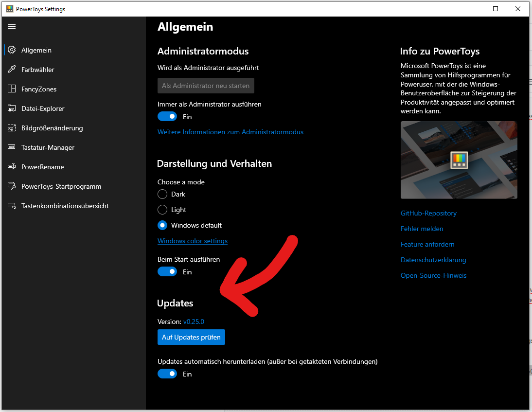This screenshot has width=532, height=412.
Task: Click Auf Updates prüfen button
Action: pos(191,337)
